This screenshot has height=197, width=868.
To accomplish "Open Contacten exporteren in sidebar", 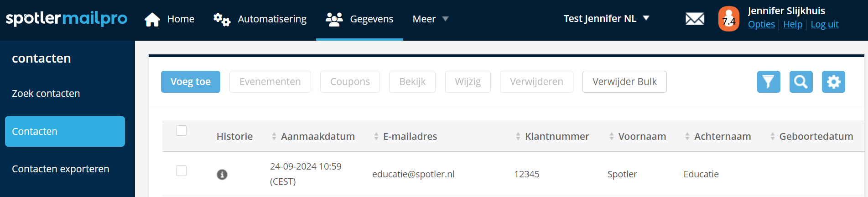I will coord(61,169).
